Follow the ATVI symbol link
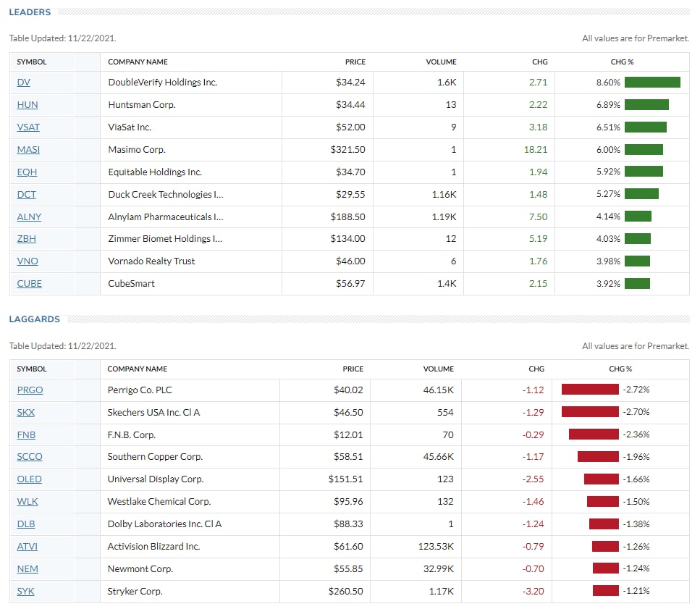Image resolution: width=700 pixels, height=609 pixels. (x=28, y=546)
